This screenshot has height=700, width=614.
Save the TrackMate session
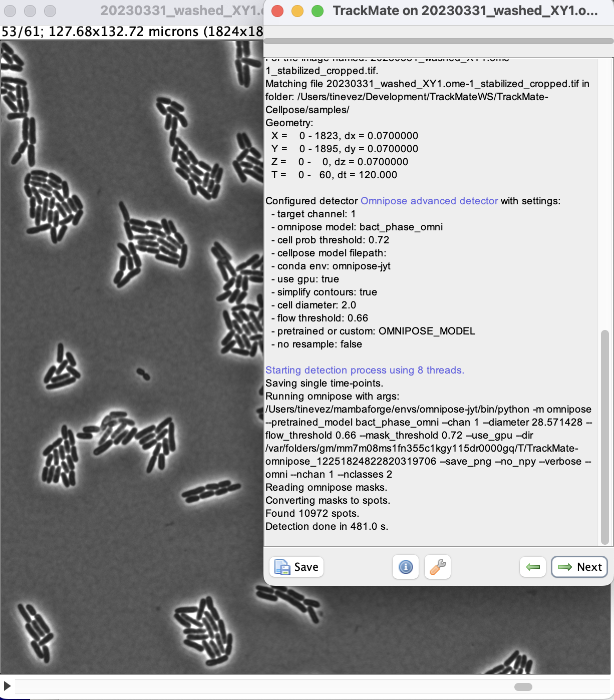click(296, 567)
